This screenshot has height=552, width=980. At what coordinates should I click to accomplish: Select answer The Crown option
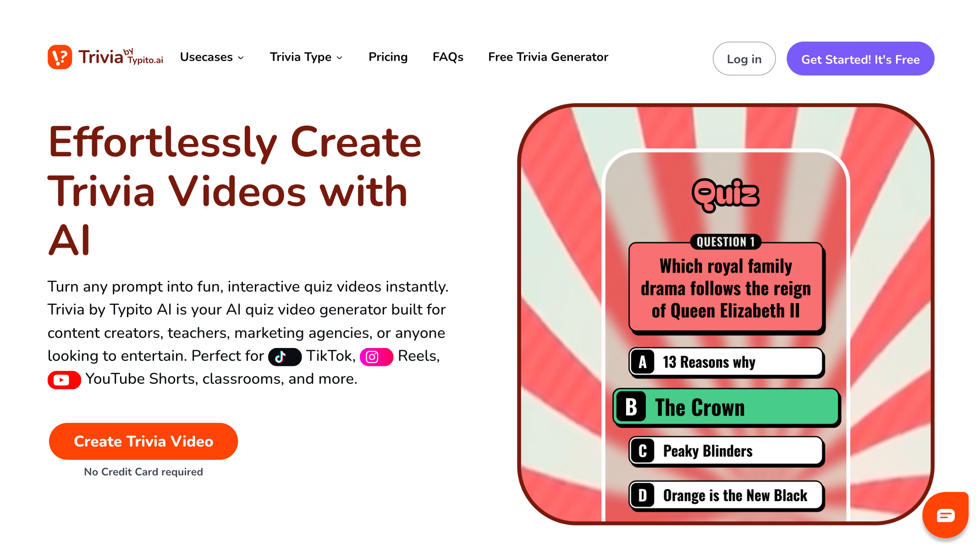click(x=727, y=407)
